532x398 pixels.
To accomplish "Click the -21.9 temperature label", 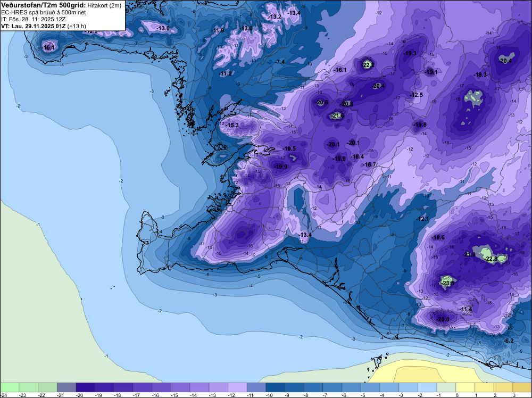I will 469,254.
